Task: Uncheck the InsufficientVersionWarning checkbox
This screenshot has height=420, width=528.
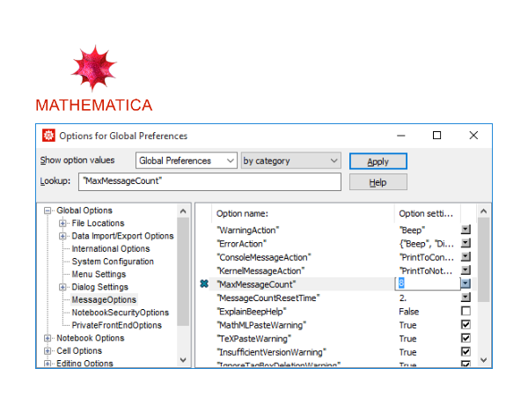Action: tap(466, 352)
